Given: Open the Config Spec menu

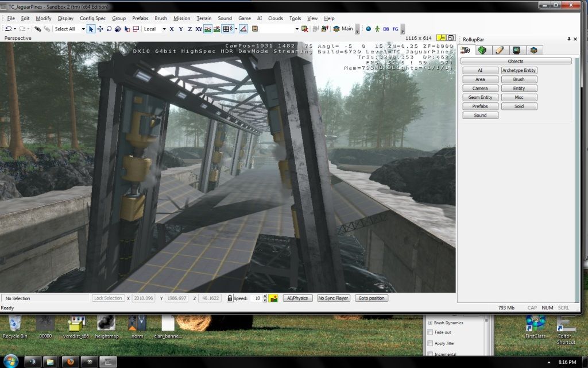Looking at the screenshot, I should pos(92,18).
